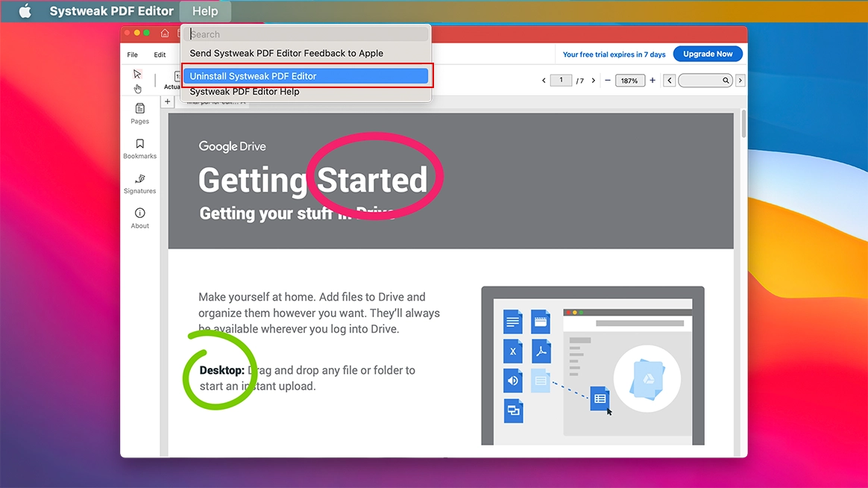This screenshot has height=488, width=868.
Task: Show the Pages panel
Action: pyautogui.click(x=139, y=113)
